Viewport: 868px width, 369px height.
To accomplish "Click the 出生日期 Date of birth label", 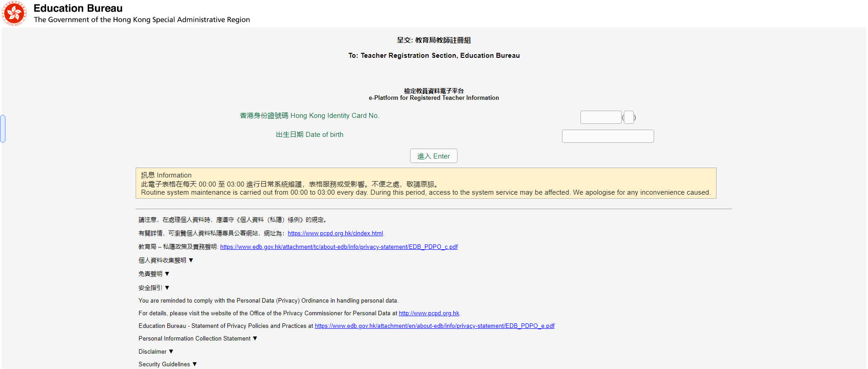I will coord(309,135).
